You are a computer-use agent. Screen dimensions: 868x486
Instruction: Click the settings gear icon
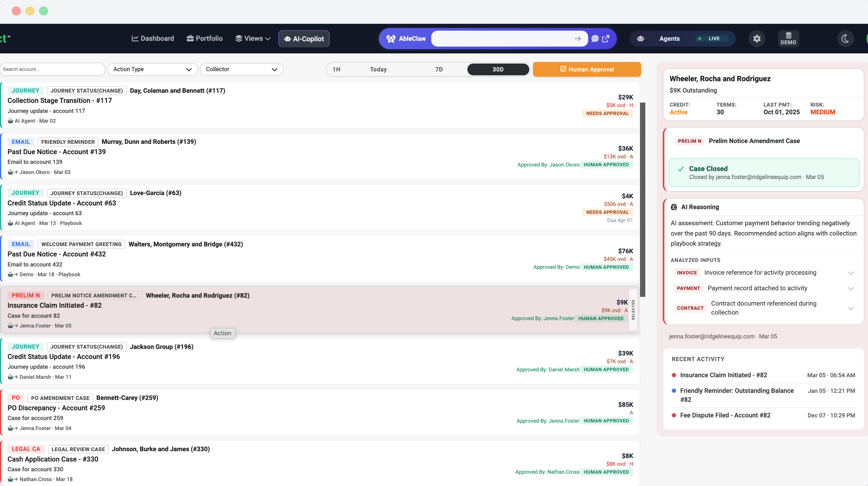coord(757,39)
